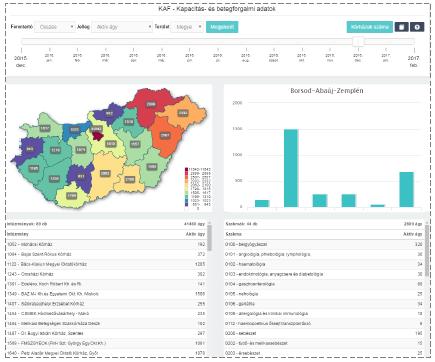Click the Aktív ágy header in the institutions table
Image resolution: width=435 pixels, height=362 pixels.
click(195, 234)
